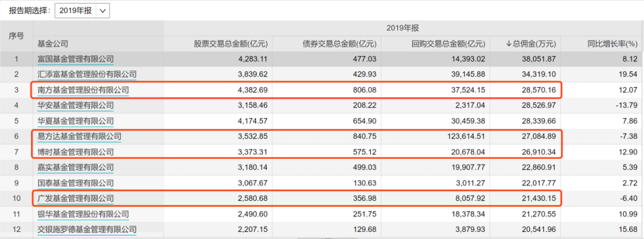This screenshot has height=239, width=644.
Task: Select stock amount cell 3,373.31
Action: pos(252,152)
